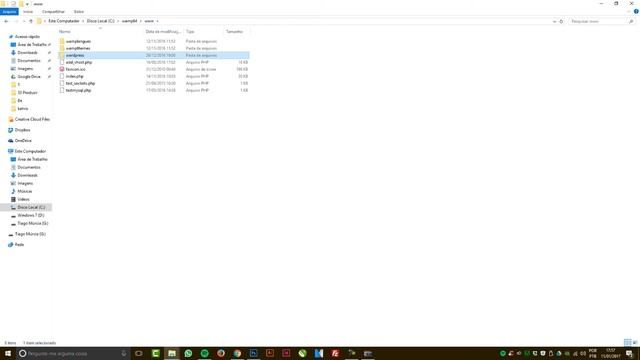The height and width of the screenshot is (360, 640).
Task: Open Creative Cloud Files in sidebar
Action: pyautogui.click(x=32, y=119)
